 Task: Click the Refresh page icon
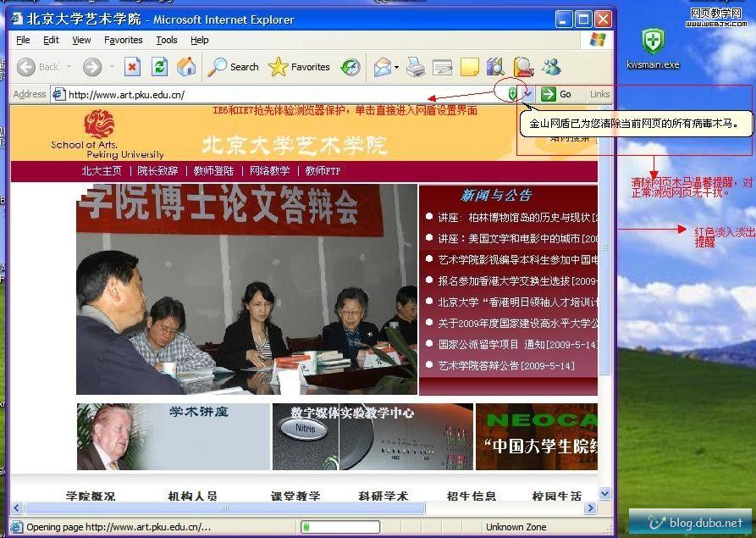tap(159, 67)
